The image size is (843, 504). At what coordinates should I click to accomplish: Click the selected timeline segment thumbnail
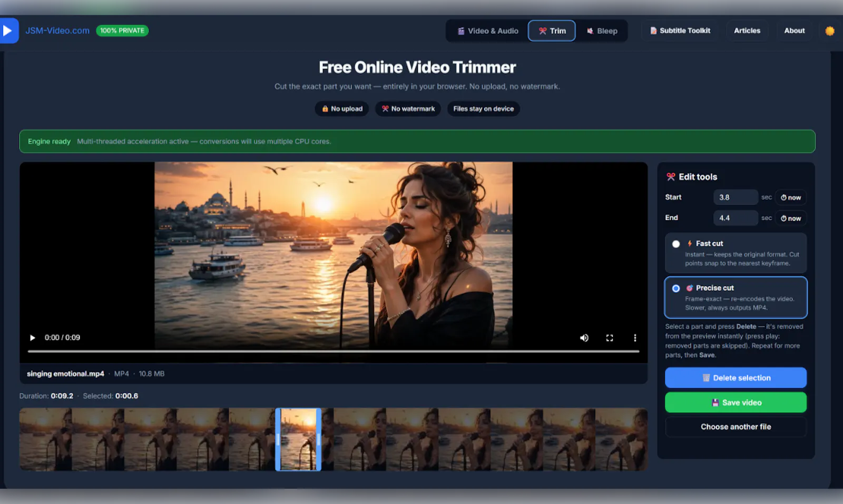298,439
